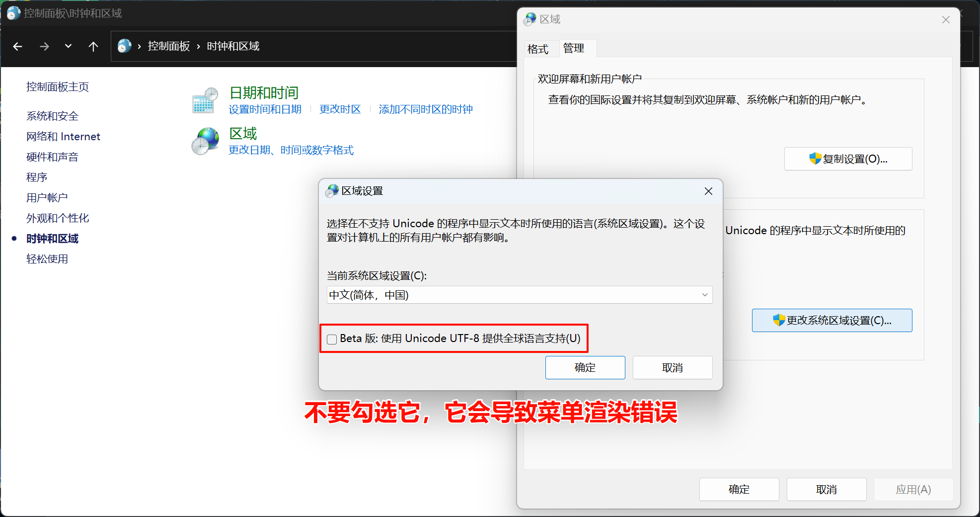This screenshot has height=517, width=980.
Task: Expand the chevron after 控制面板 in breadcrumb
Action: (x=198, y=46)
